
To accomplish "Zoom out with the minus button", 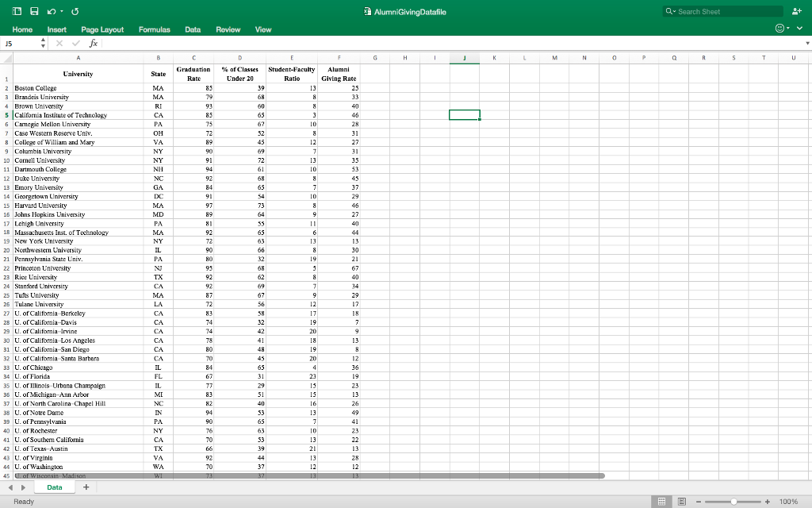I will click(699, 502).
